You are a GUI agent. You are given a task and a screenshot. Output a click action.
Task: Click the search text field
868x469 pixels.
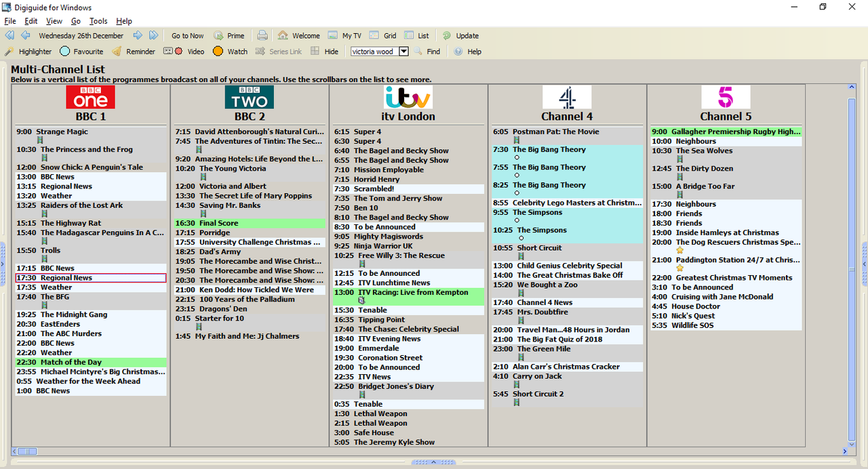pos(374,52)
